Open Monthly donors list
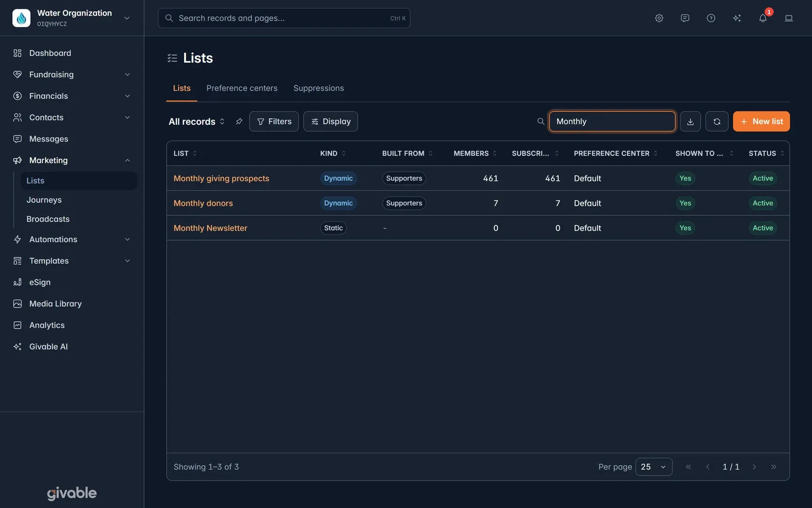Viewport: 812px width, 508px height. pyautogui.click(x=203, y=203)
